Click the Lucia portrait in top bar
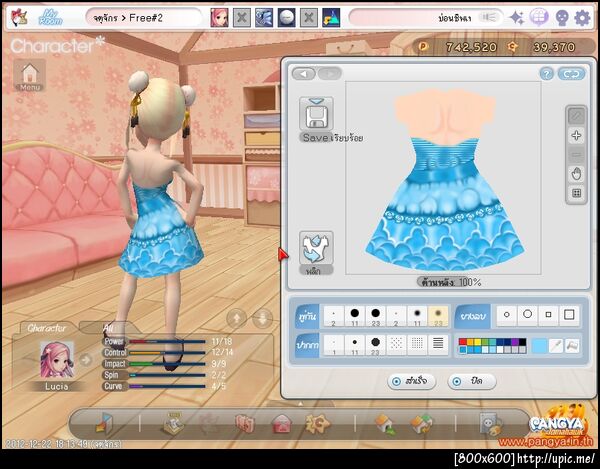The image size is (600, 469). [219, 17]
